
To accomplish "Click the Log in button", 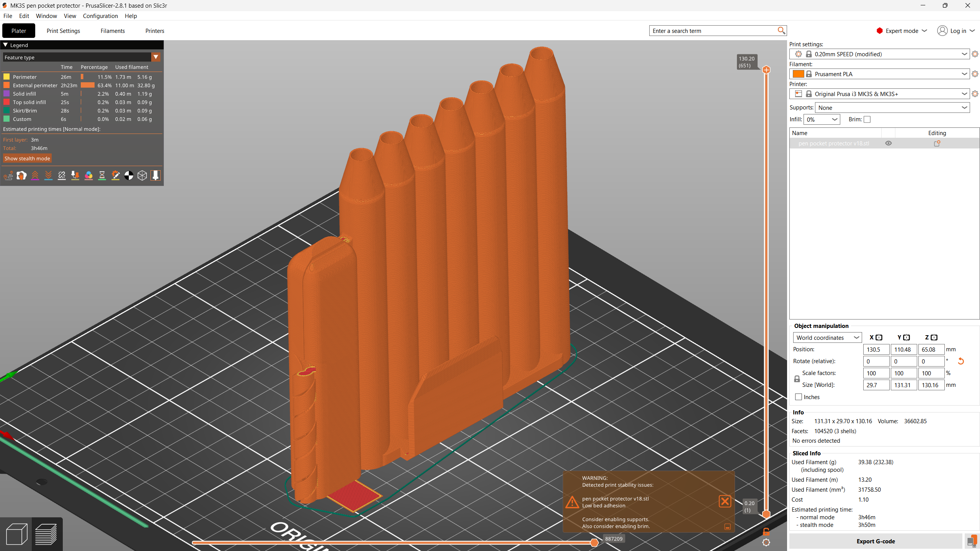I will coord(956,31).
